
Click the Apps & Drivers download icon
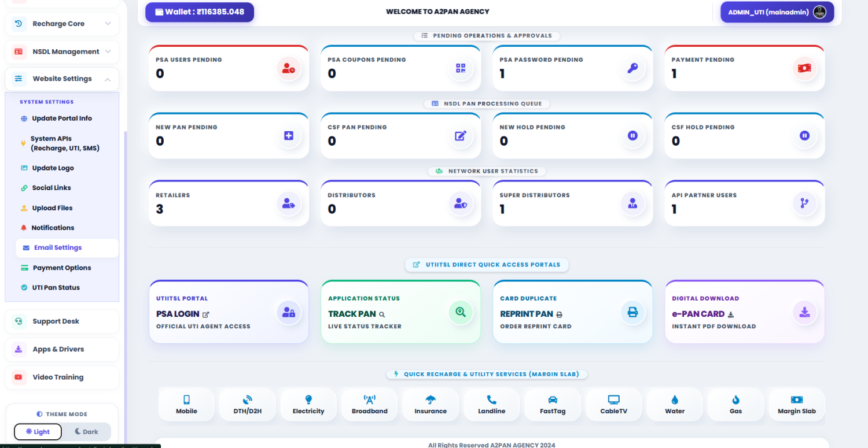coord(19,349)
